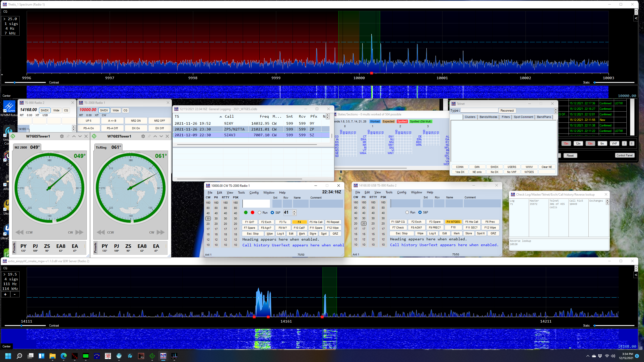Collapse TicRing rotor panel with up chevron
This screenshot has height=362, width=644.
[x=155, y=136]
